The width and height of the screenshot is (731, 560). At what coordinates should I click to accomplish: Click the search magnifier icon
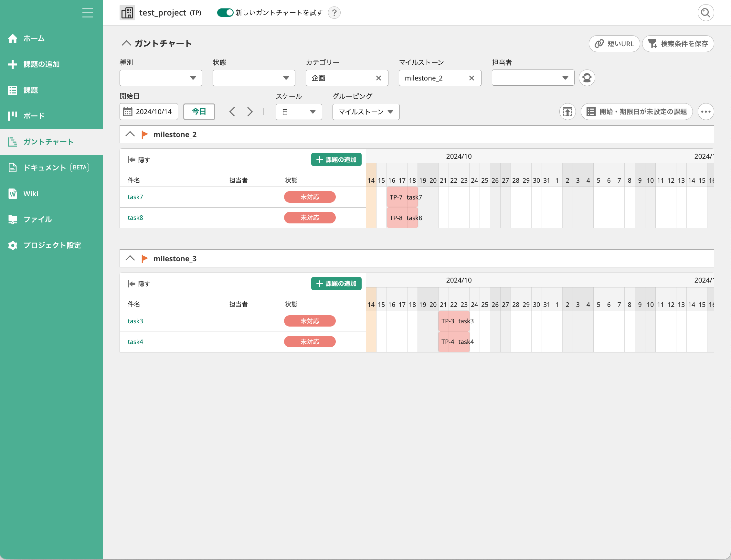click(705, 13)
